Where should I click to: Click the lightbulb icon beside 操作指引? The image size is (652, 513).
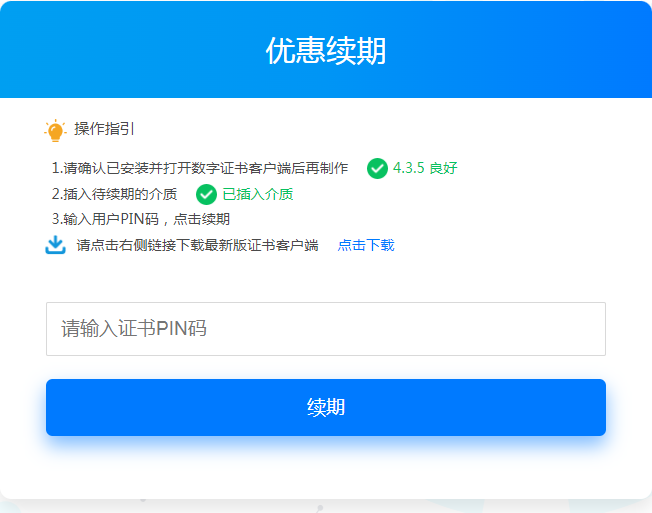(x=55, y=131)
